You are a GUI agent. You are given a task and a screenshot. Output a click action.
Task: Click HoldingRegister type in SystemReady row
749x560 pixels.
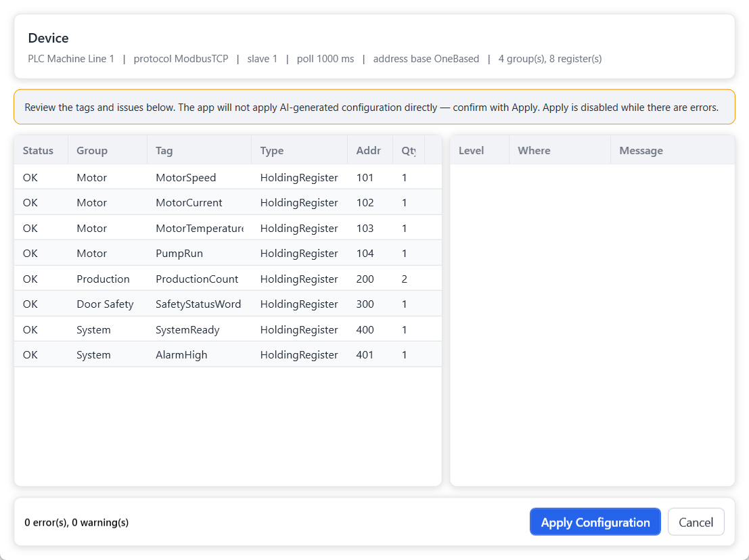pos(300,329)
